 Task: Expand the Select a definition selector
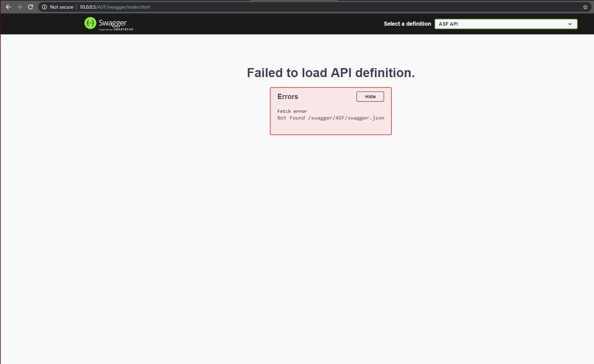[x=506, y=24]
